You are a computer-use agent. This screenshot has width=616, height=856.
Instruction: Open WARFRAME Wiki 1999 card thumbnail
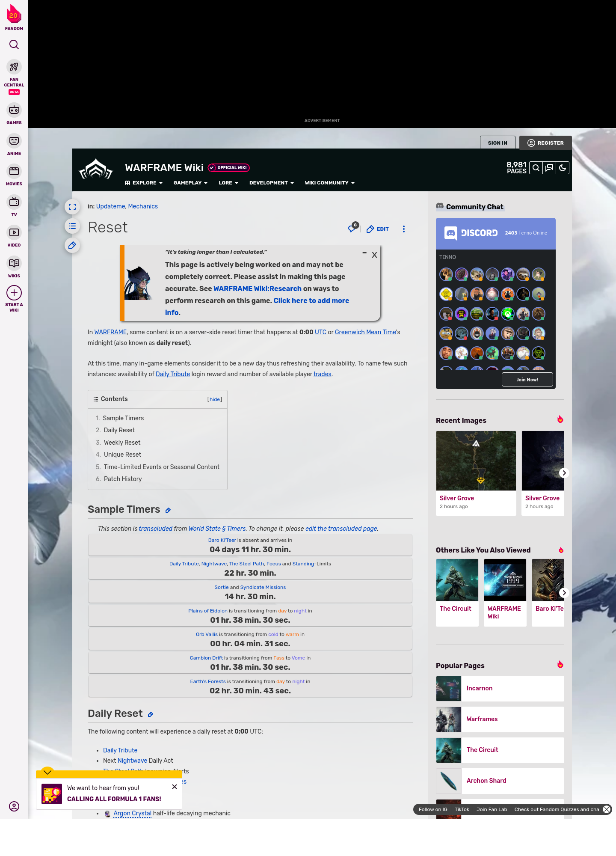(x=505, y=580)
